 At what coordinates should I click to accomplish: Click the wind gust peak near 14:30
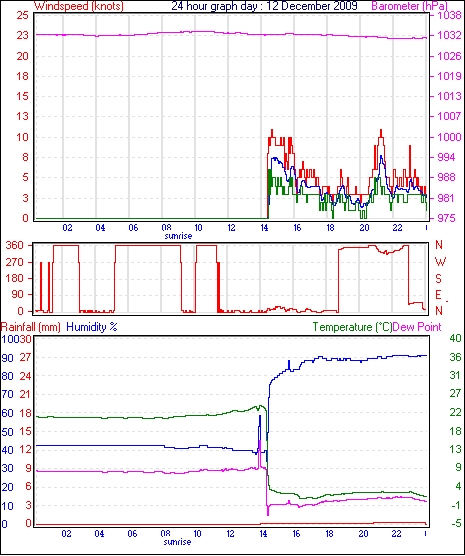[x=272, y=130]
